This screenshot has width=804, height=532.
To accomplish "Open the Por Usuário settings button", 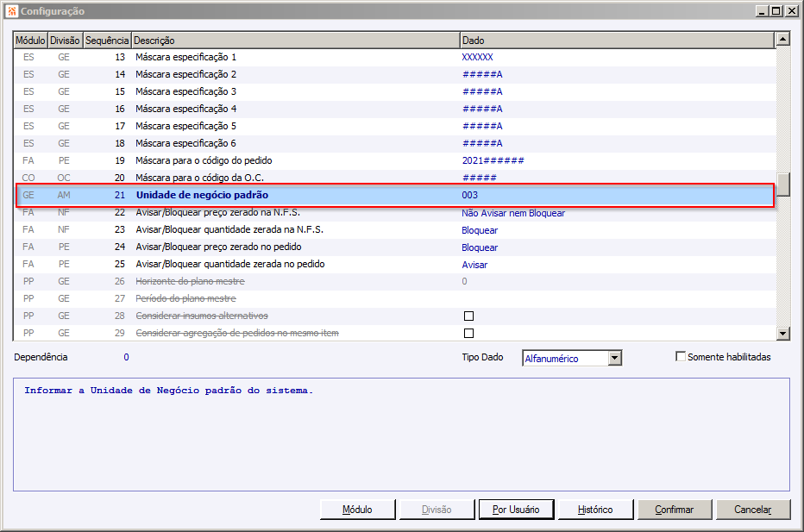I will [x=516, y=510].
